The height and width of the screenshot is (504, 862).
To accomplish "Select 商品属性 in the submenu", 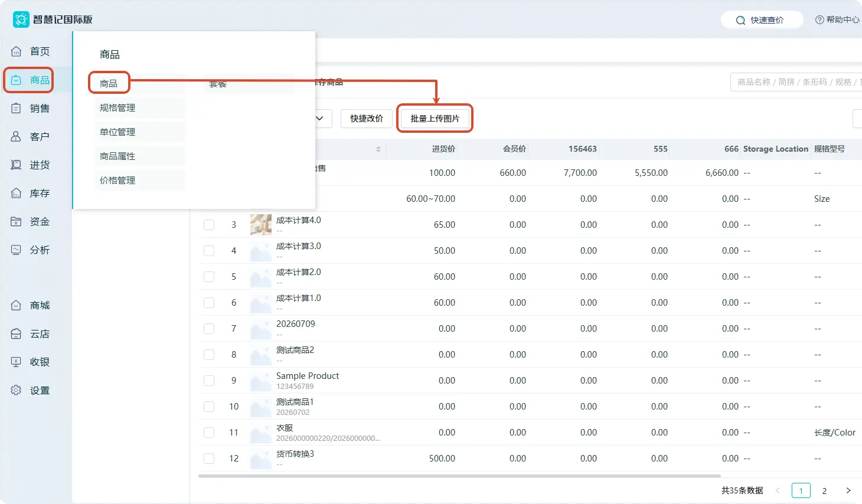I will click(x=139, y=156).
